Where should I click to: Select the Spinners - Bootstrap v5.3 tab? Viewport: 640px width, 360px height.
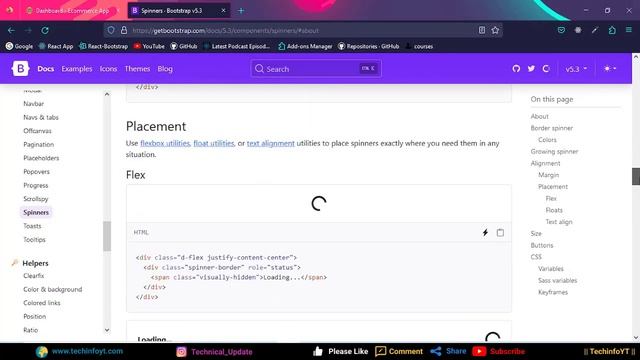pos(179,11)
